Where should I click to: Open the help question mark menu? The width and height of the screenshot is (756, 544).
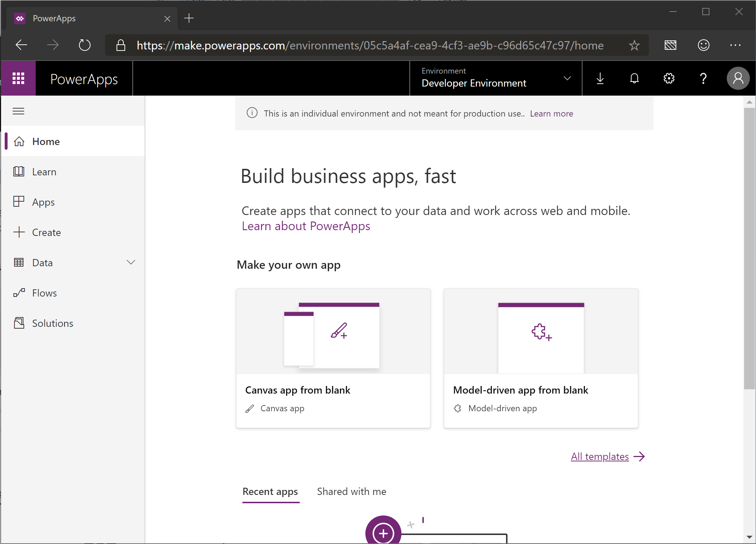(703, 78)
